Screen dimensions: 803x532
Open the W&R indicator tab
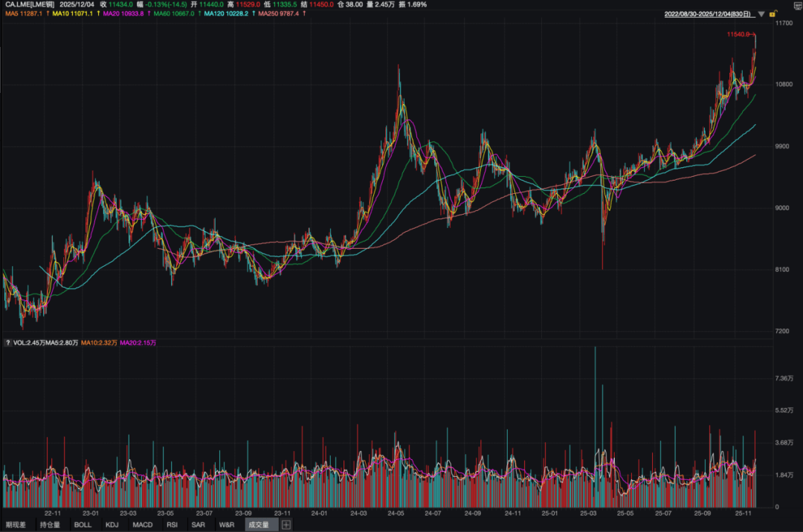coord(226,525)
